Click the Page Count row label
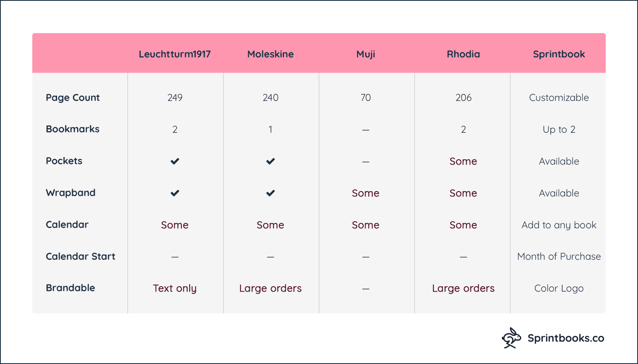Screen dimensions: 638x364 73,98
